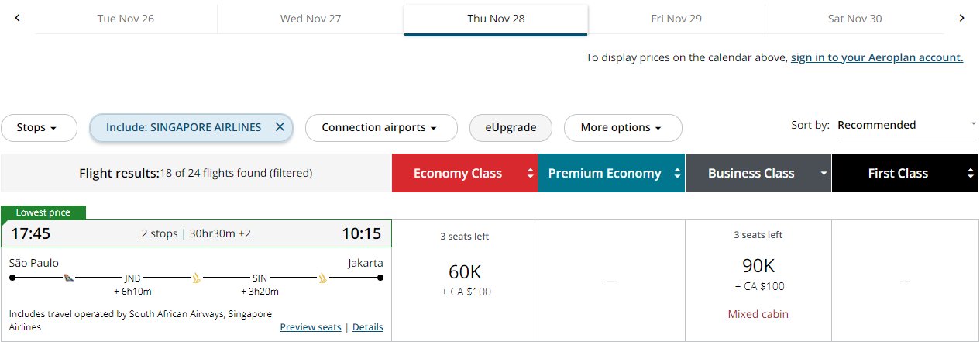The width and height of the screenshot is (980, 342).
Task: Click Singapore Airlines icon after SIN stop
Action: [323, 277]
